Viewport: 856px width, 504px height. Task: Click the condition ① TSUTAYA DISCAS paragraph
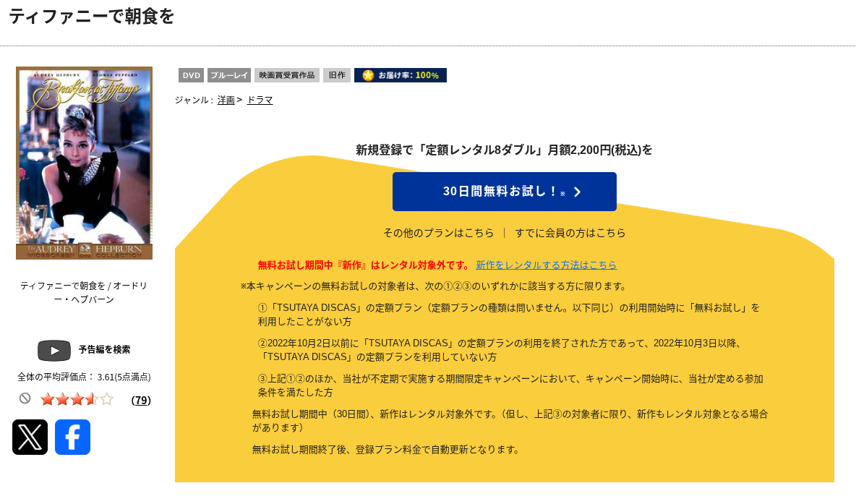509,315
